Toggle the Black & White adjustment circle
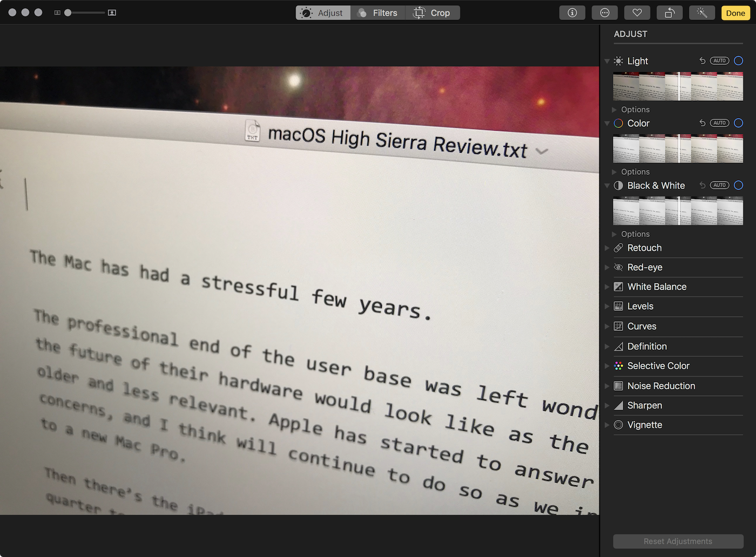This screenshot has height=557, width=756. (739, 185)
